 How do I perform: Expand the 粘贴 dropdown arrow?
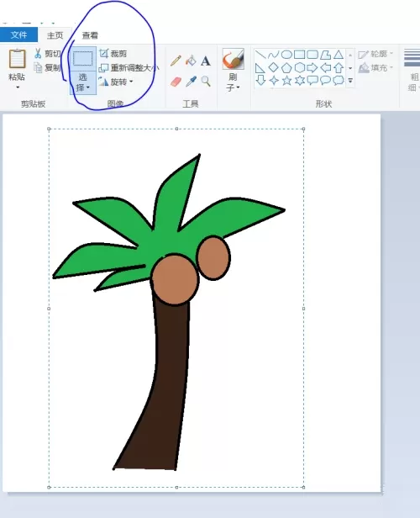[x=17, y=87]
